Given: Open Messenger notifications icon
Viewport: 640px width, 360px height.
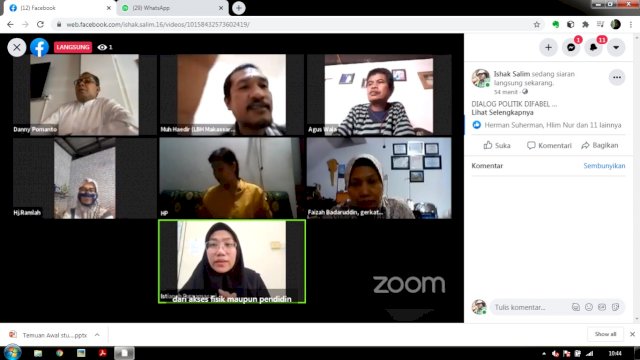Looking at the screenshot, I should coord(571,48).
